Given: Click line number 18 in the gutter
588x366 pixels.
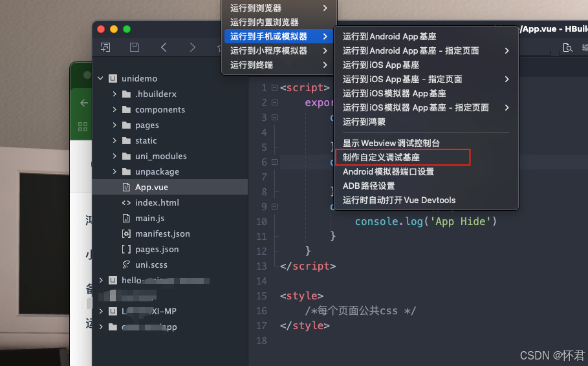Looking at the screenshot, I should [261, 341].
